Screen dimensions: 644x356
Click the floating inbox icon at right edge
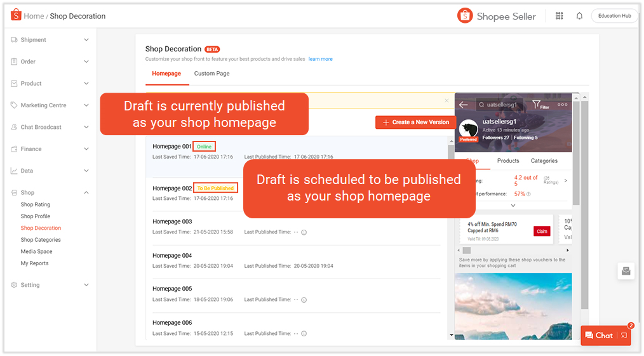click(626, 271)
